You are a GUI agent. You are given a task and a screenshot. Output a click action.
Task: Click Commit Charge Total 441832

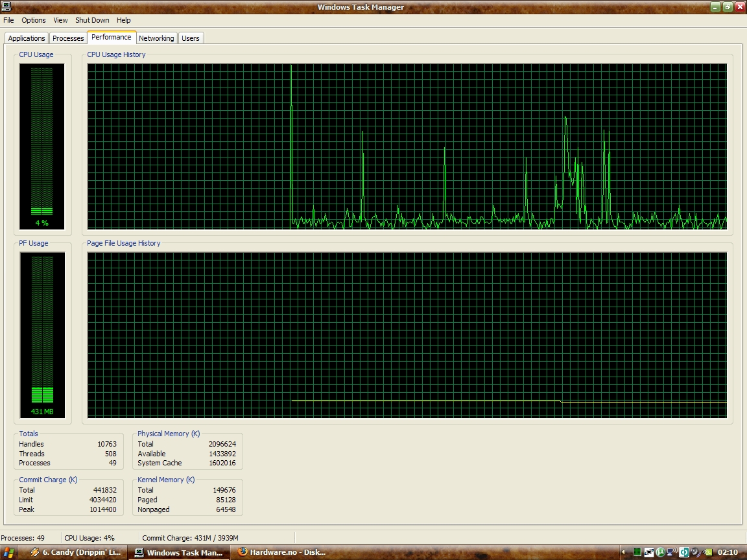[x=105, y=490]
